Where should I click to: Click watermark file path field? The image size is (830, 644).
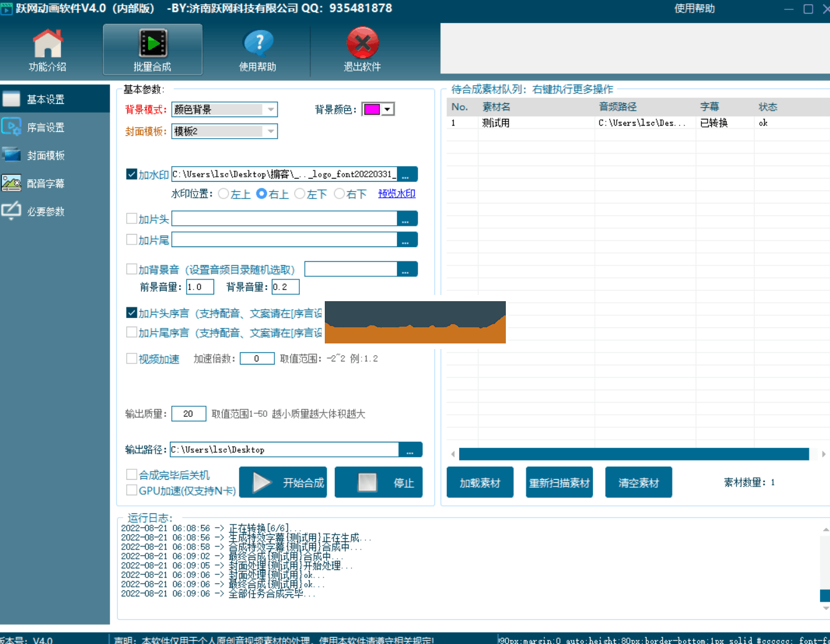[284, 174]
